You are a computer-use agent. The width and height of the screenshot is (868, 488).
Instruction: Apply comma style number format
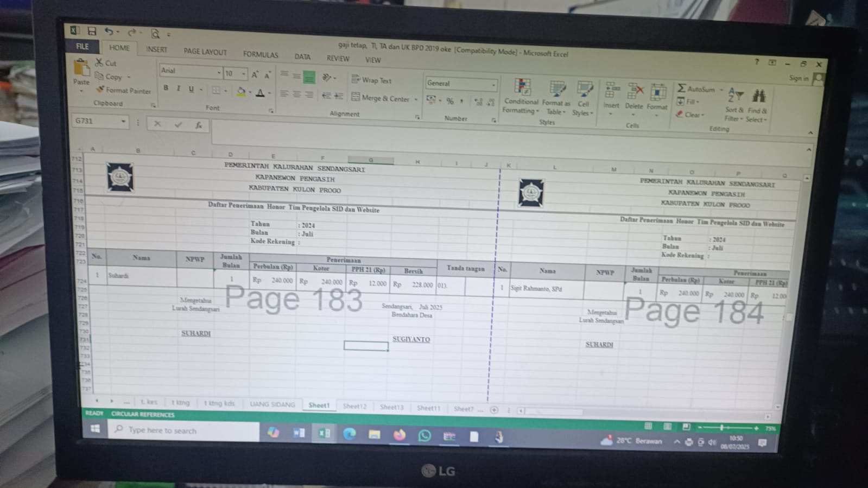pos(461,101)
